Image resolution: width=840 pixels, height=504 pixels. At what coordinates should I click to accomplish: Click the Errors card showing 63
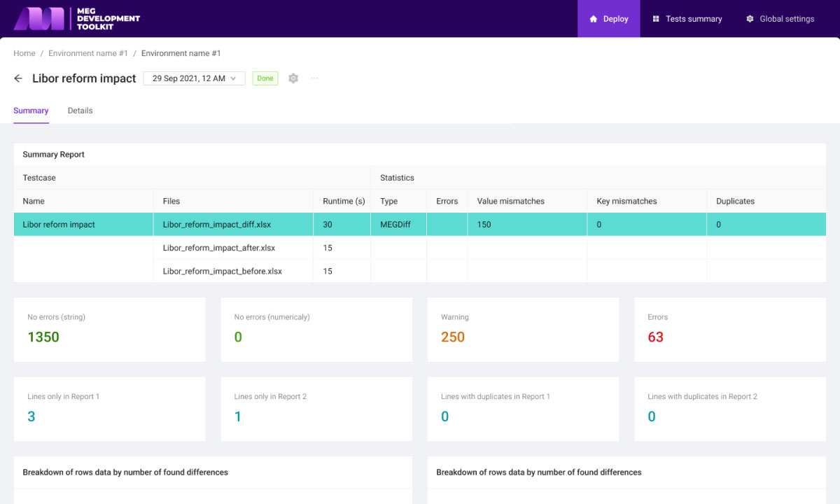point(730,330)
